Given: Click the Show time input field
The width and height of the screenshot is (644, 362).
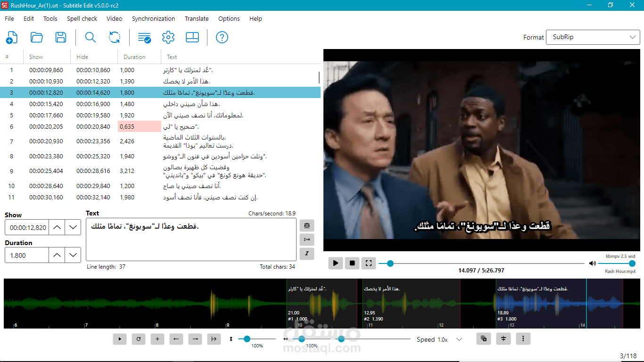Looking at the screenshot, I should 26,227.
